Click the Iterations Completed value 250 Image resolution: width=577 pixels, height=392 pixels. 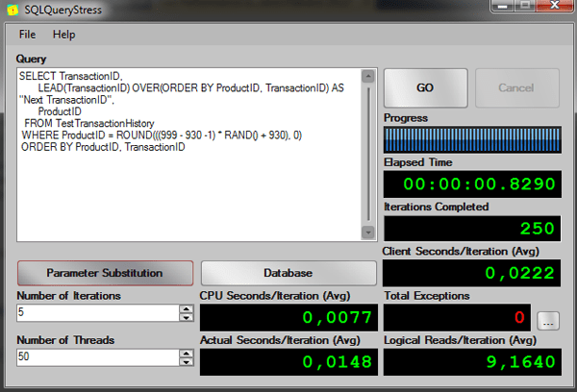538,229
